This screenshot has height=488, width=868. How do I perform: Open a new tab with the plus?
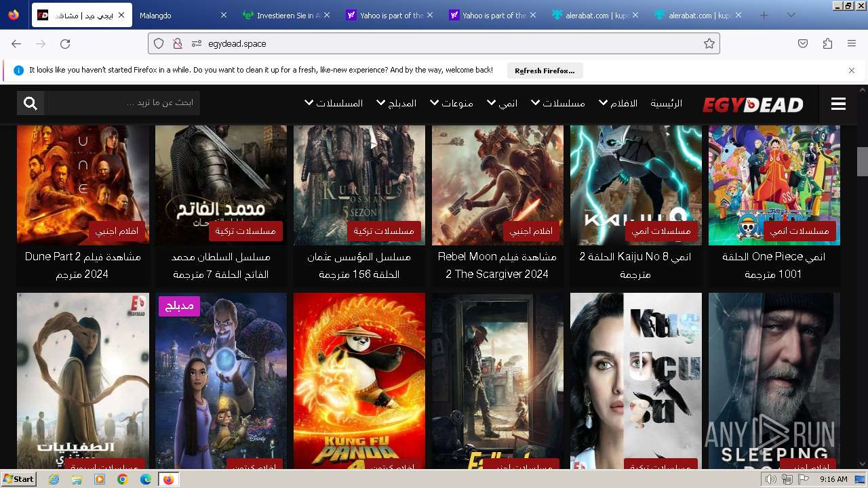764,15
